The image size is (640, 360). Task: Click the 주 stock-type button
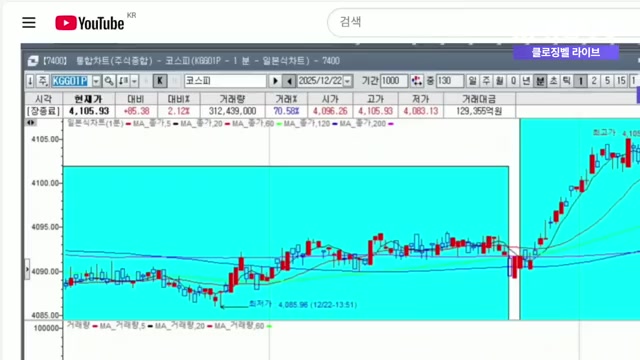pyautogui.click(x=42, y=81)
